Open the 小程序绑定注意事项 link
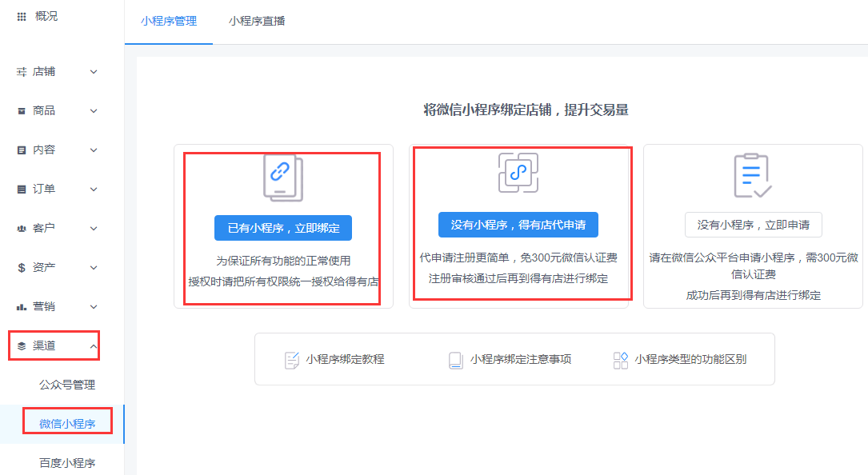This screenshot has width=868, height=475. tap(521, 359)
